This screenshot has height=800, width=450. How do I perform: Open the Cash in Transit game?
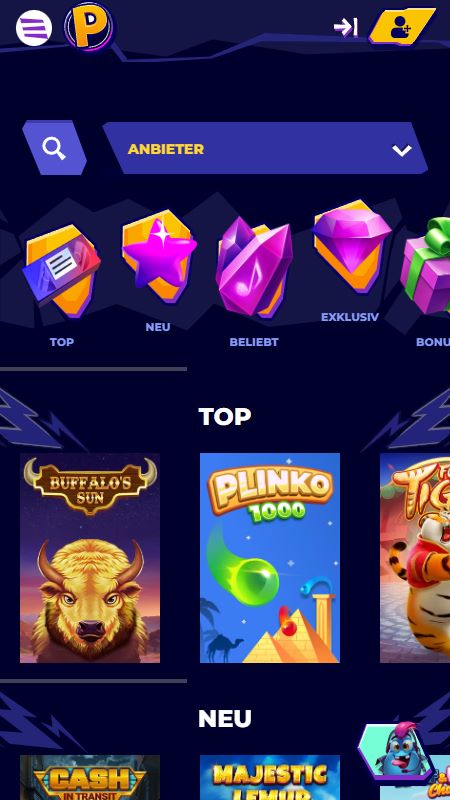[90, 778]
